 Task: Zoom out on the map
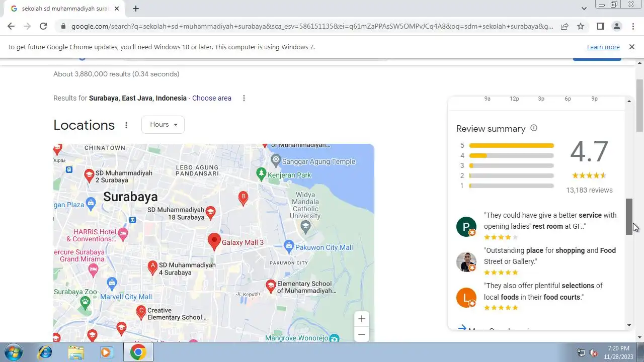click(361, 334)
